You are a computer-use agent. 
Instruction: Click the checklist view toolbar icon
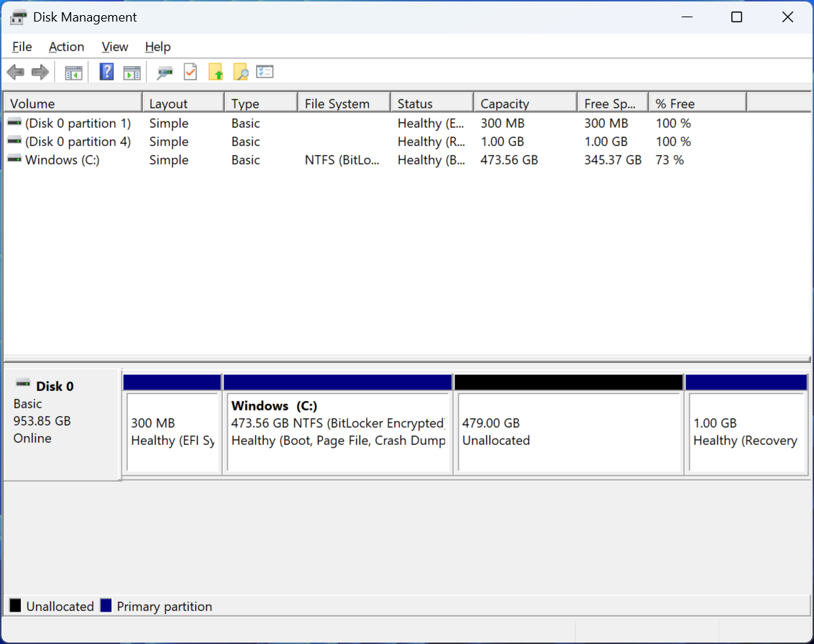(265, 72)
